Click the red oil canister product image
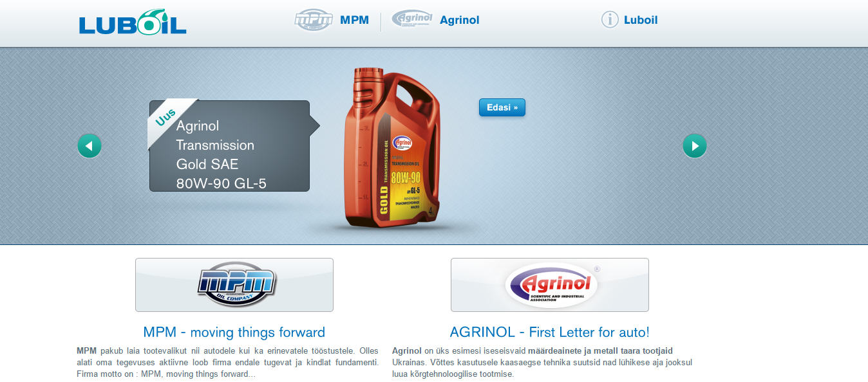 (x=392, y=151)
